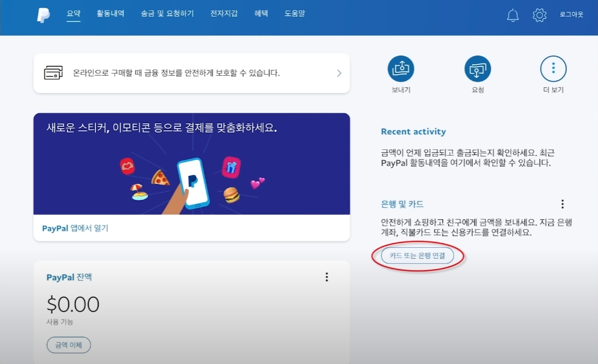Click 로그아웃 to sign out

tap(571, 14)
